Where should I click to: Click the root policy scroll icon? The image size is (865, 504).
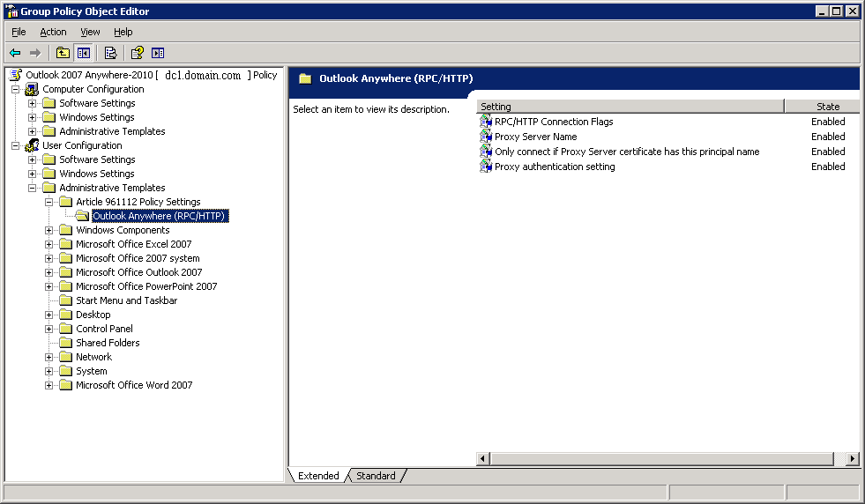click(x=16, y=74)
